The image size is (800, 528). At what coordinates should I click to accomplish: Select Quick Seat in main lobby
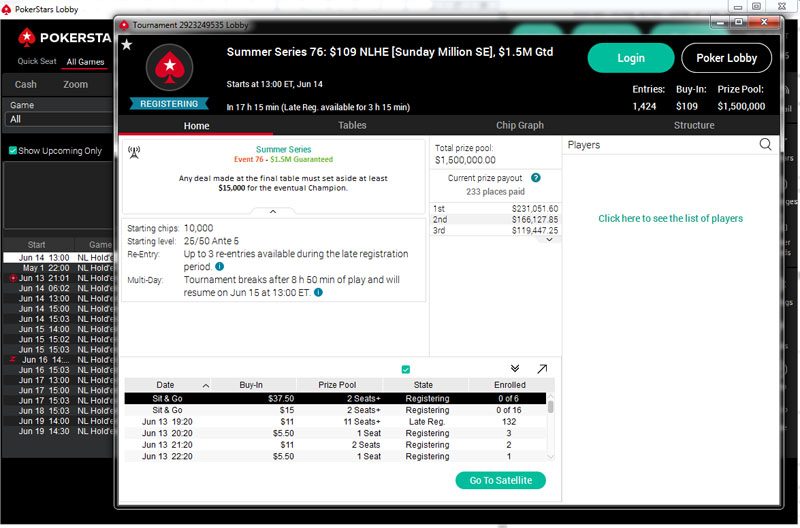point(37,61)
